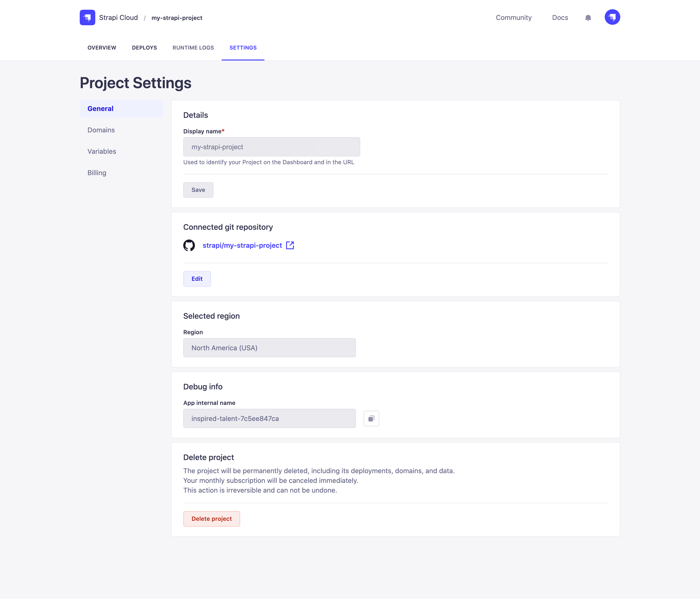The height and width of the screenshot is (599, 700).
Task: Click the Save button under Display name
Action: coord(198,190)
